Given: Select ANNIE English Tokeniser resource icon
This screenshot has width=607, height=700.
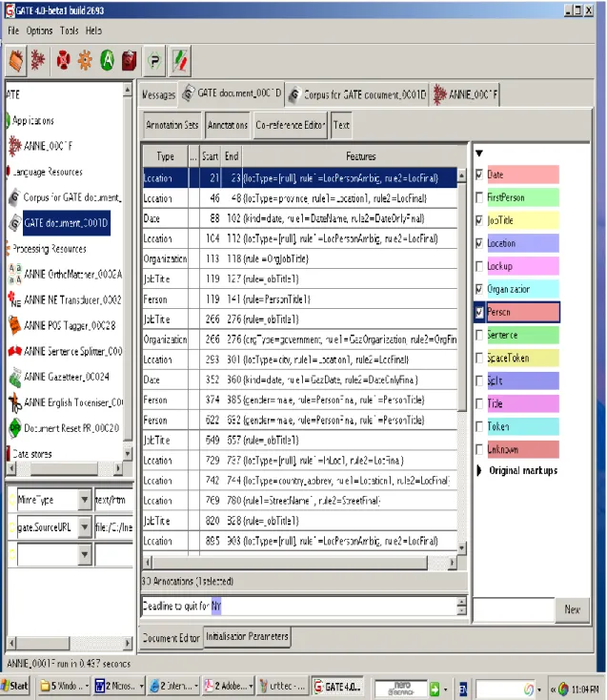Looking at the screenshot, I should [14, 402].
